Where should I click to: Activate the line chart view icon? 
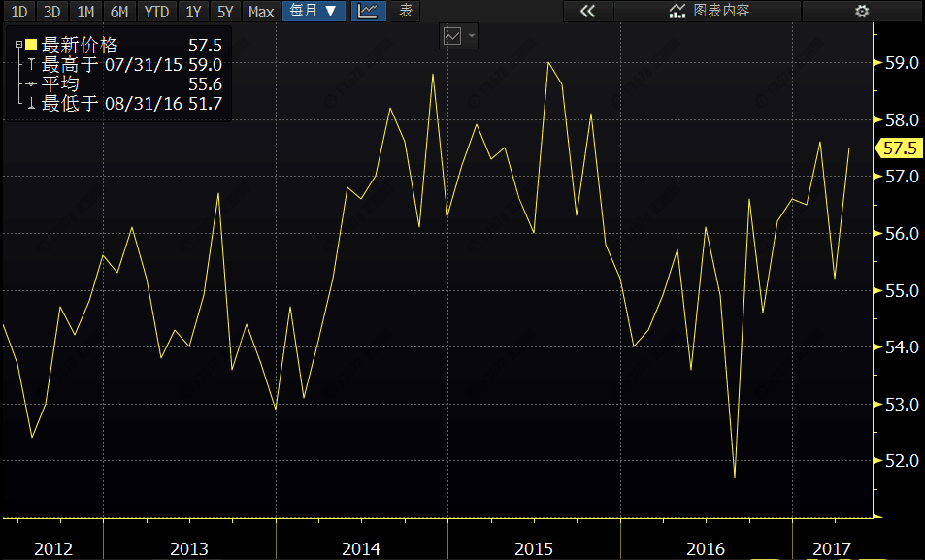tap(368, 12)
